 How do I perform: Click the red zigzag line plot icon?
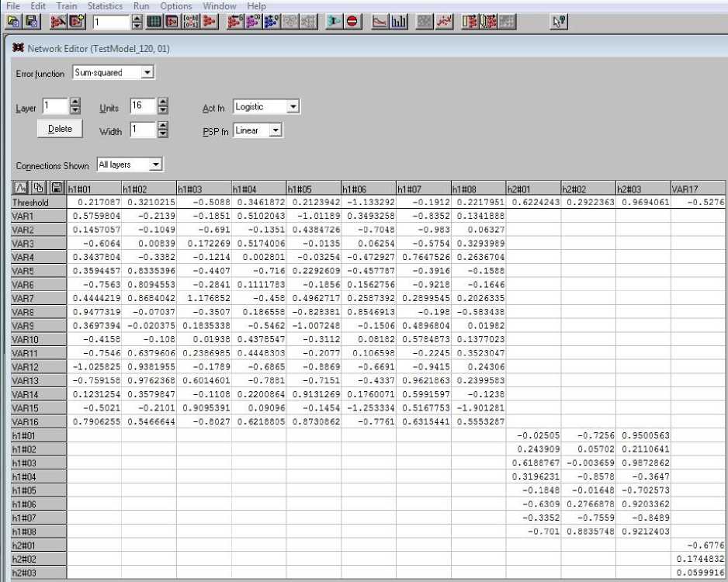(x=444, y=22)
